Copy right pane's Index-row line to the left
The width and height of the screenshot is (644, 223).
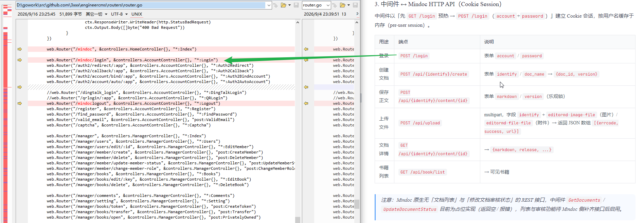[x=306, y=49]
